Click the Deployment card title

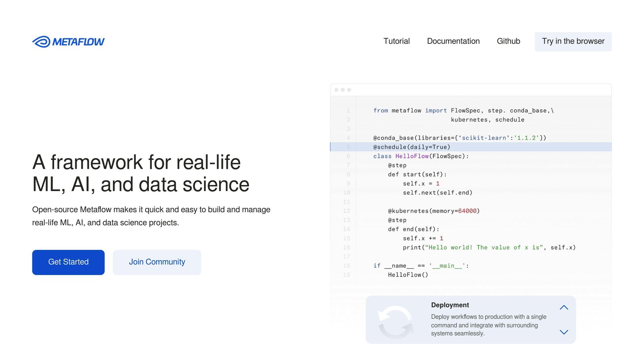[450, 305]
